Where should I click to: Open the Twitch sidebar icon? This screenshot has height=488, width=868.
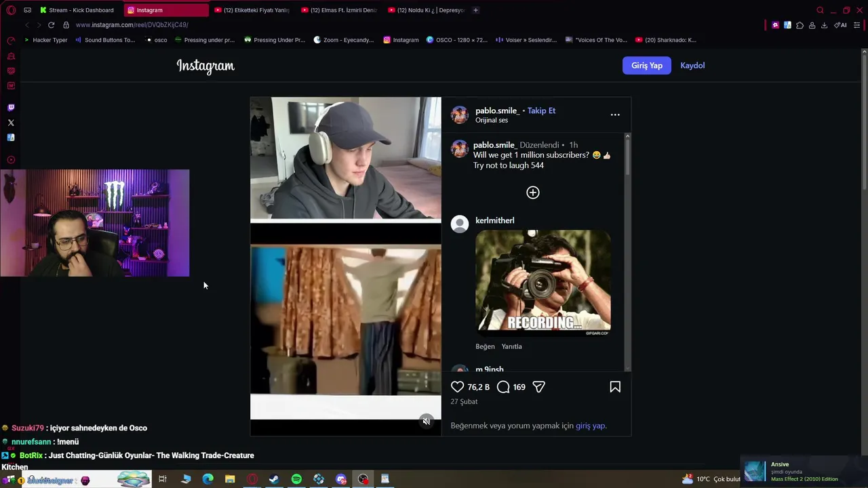[11, 108]
